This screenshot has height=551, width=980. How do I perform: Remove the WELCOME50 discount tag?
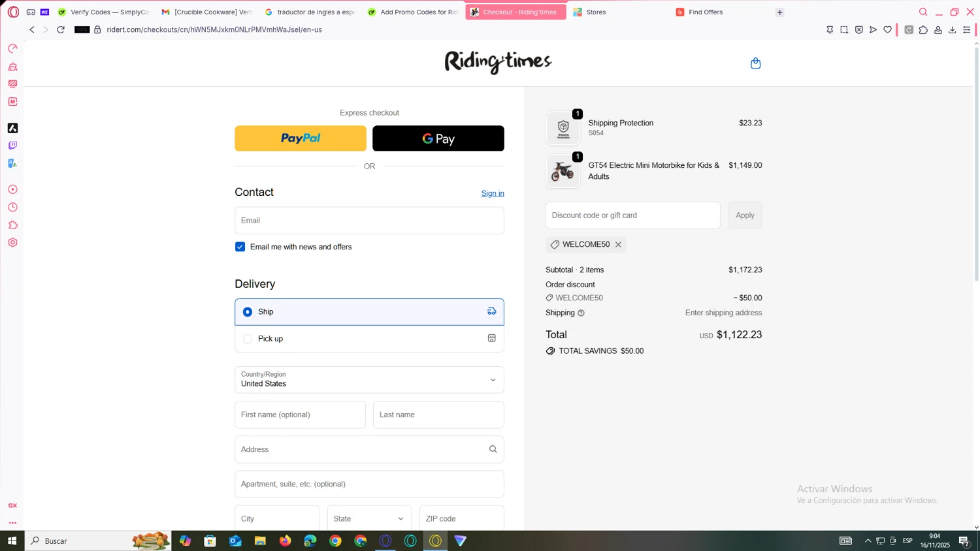click(x=618, y=245)
